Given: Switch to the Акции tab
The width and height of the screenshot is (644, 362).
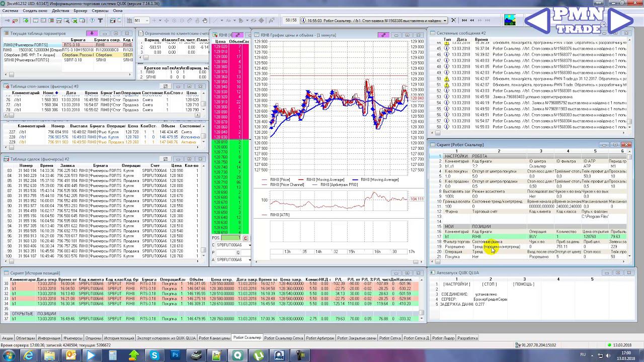Looking at the screenshot, I should 8,338.
